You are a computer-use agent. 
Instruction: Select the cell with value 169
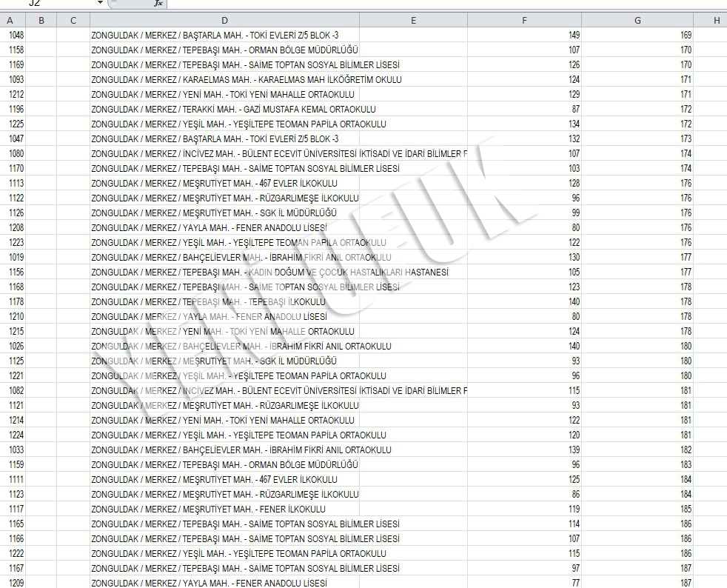click(x=637, y=35)
